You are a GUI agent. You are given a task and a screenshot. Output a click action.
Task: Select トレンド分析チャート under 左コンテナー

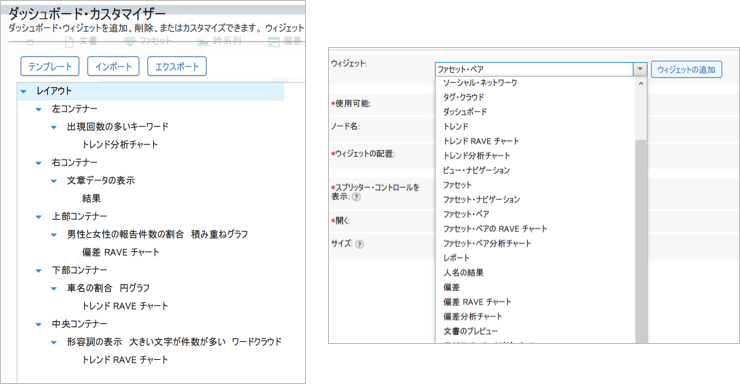(x=120, y=145)
